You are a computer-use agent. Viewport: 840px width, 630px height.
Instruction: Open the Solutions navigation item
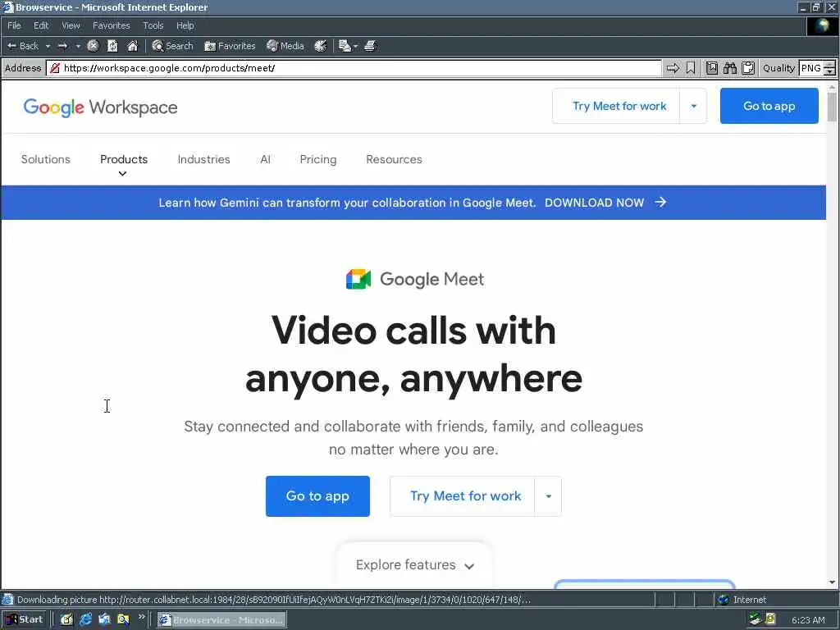pyautogui.click(x=46, y=159)
